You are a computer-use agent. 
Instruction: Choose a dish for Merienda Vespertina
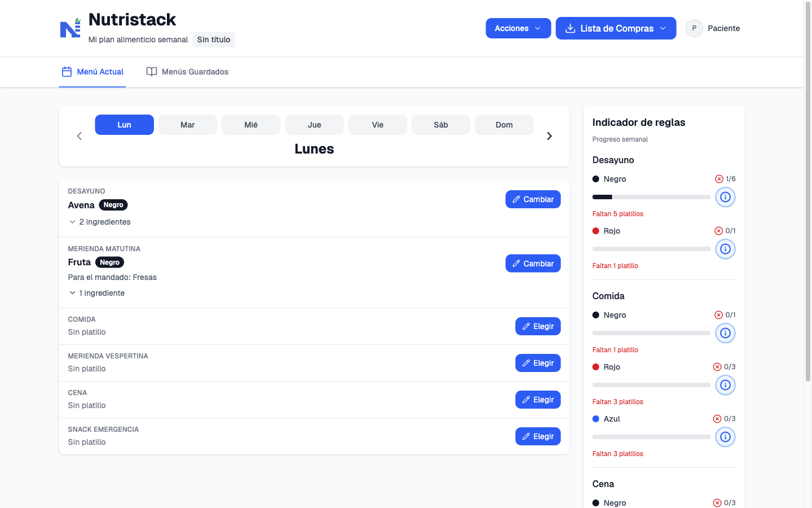pos(538,363)
